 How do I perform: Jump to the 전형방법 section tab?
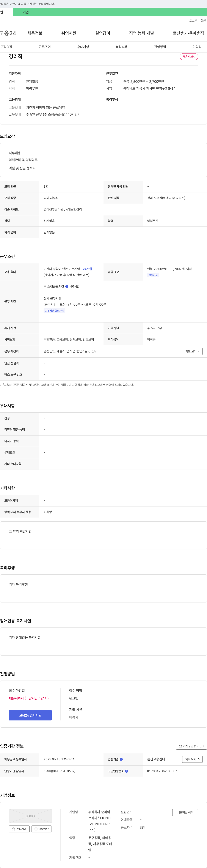(160, 47)
